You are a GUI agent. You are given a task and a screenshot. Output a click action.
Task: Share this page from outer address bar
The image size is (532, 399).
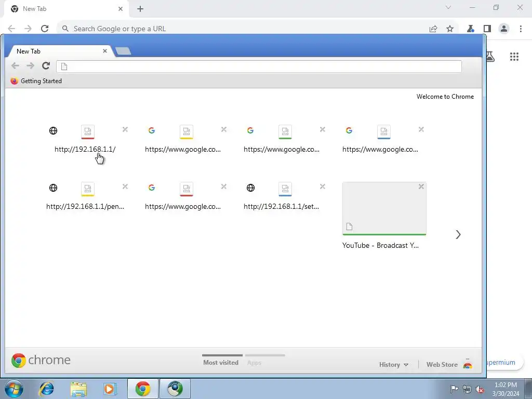pos(433,29)
